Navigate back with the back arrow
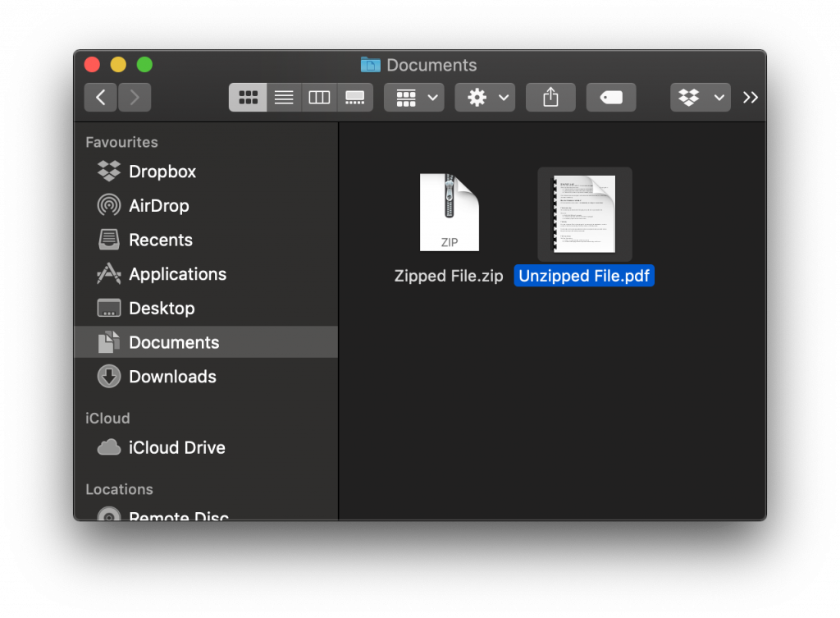The width and height of the screenshot is (840, 618). [100, 97]
